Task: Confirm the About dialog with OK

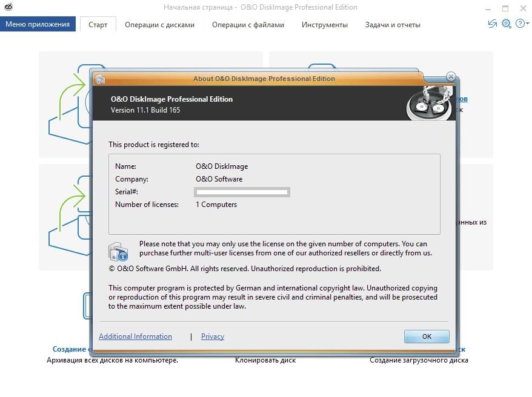Action: tap(427, 336)
